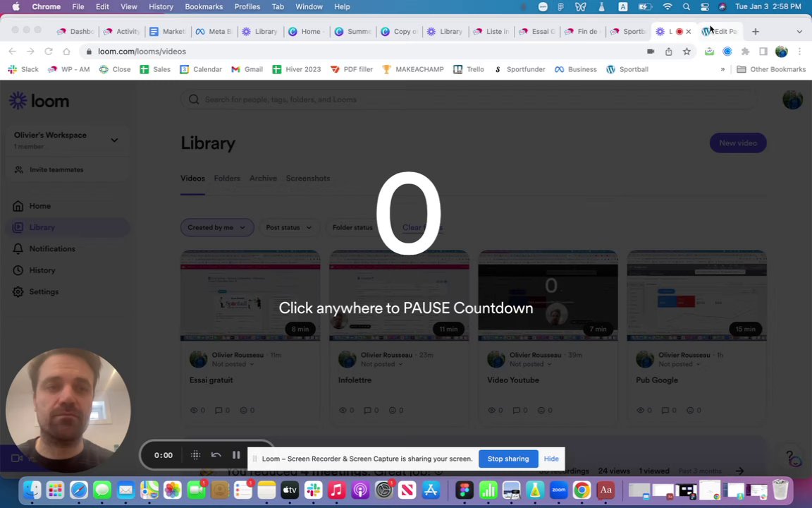Open the Created by me filter

(217, 228)
